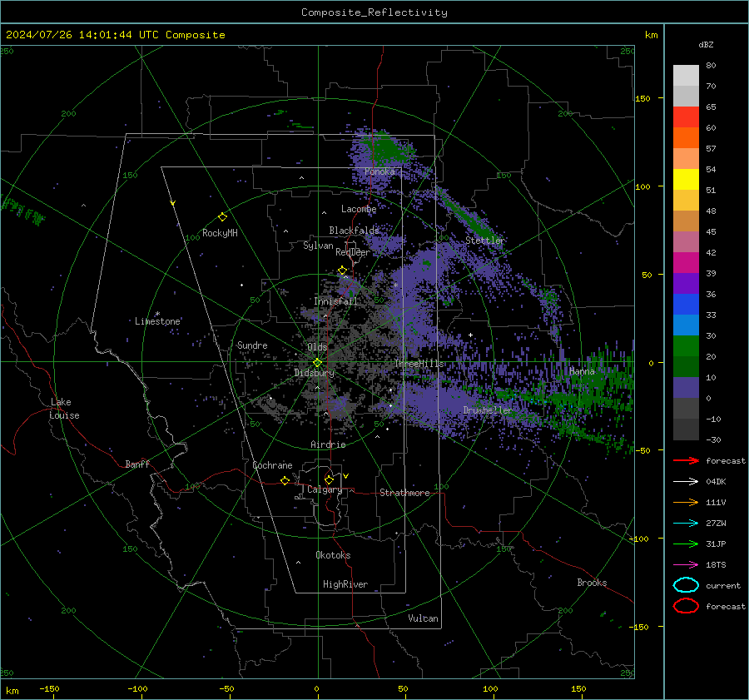
Task: Click the '-150' tick on bottom km axis
Action: [49, 688]
